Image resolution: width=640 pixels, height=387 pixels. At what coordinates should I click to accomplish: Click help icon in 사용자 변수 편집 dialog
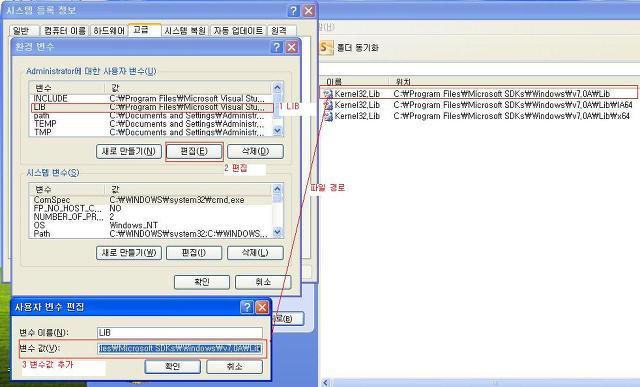point(247,307)
